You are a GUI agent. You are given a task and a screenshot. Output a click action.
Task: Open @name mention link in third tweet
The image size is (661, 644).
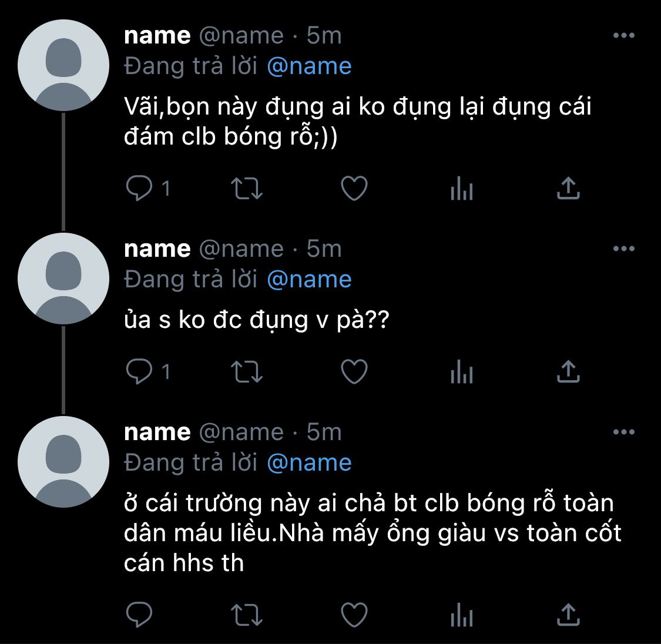click(310, 463)
